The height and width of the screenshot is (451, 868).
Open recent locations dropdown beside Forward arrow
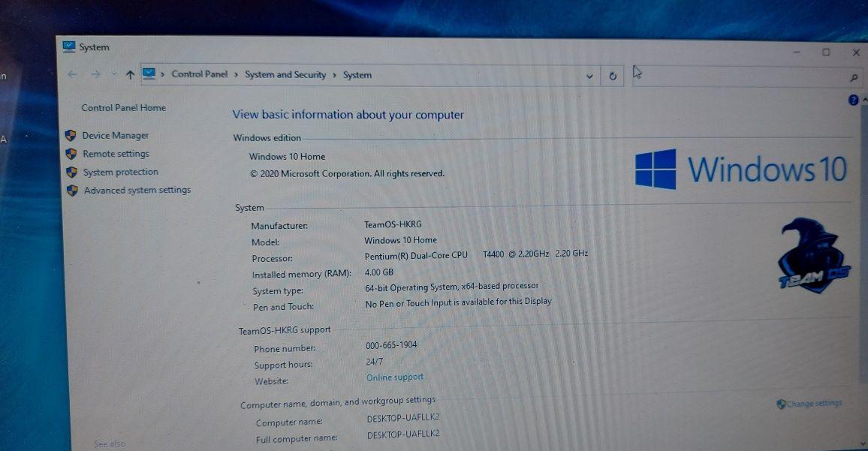[x=114, y=74]
